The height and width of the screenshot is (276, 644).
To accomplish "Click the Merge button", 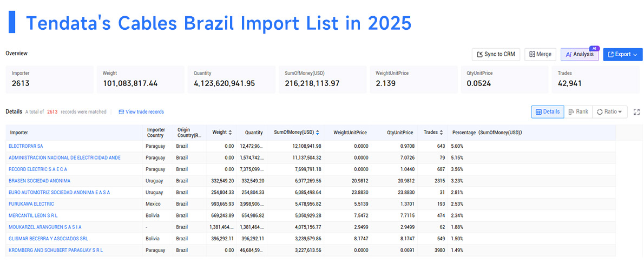I will [x=541, y=54].
